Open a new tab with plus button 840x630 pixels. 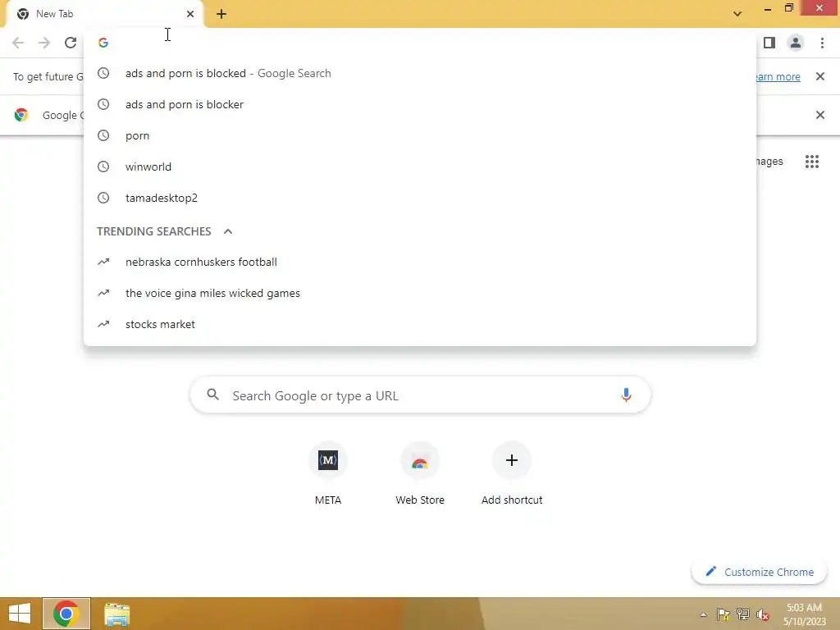[221, 14]
